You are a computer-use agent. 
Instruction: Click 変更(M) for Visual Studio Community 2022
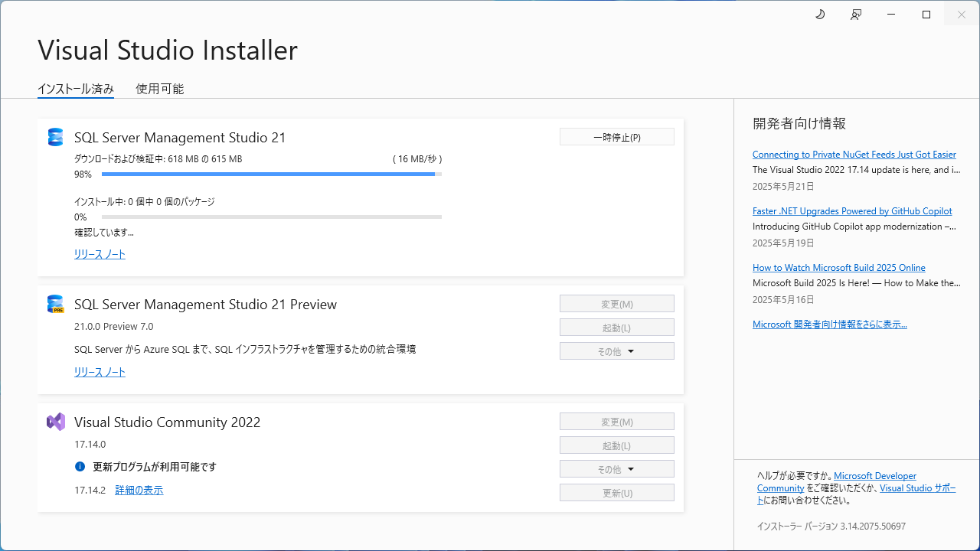(x=617, y=422)
